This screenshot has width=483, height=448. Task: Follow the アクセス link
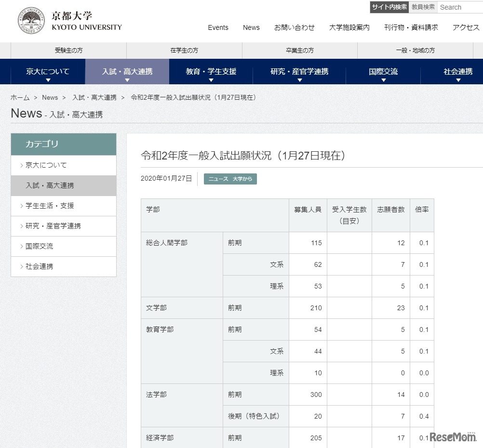(465, 27)
